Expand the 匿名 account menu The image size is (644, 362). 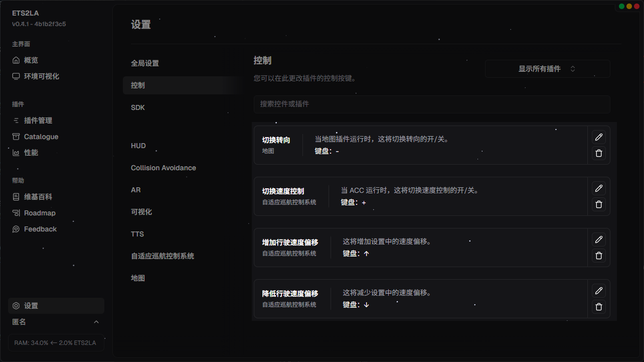(56, 322)
